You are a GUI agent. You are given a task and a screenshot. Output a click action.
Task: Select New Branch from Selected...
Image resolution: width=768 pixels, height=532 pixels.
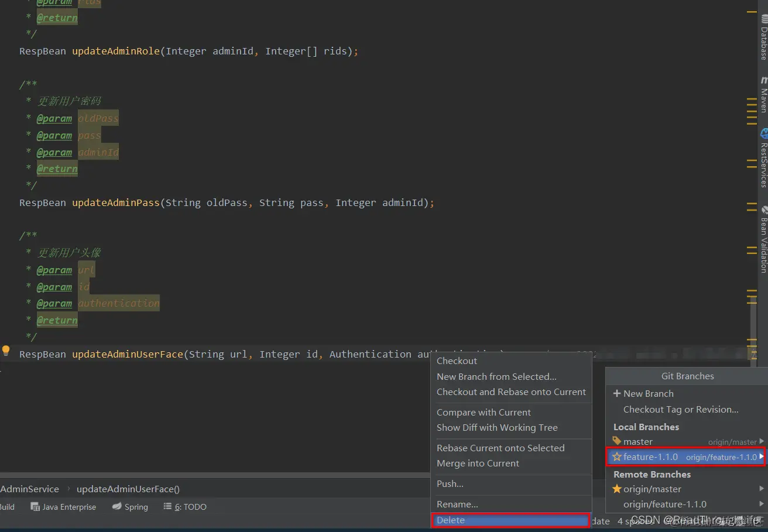(x=496, y=377)
